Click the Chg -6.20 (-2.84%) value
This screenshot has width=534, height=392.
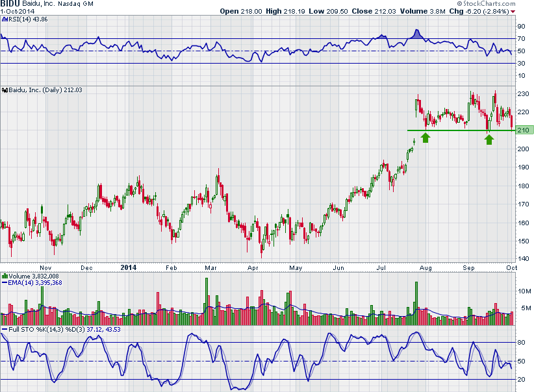pyautogui.click(x=479, y=11)
